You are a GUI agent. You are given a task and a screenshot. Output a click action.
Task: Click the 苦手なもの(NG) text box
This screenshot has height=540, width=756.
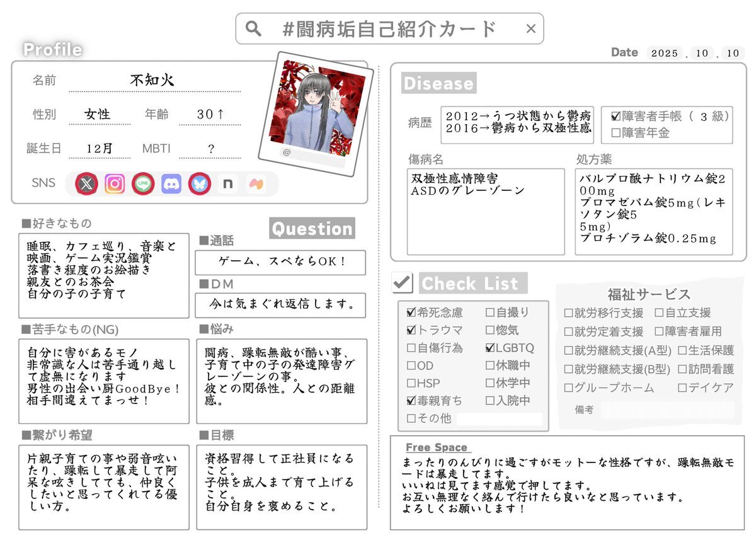pyautogui.click(x=104, y=381)
